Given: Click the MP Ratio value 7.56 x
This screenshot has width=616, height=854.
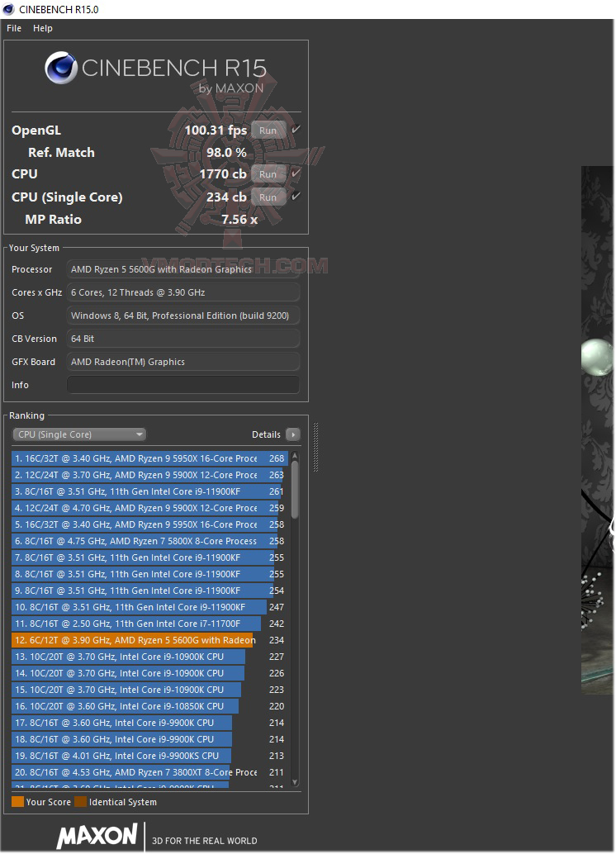Looking at the screenshot, I should pos(239,220).
